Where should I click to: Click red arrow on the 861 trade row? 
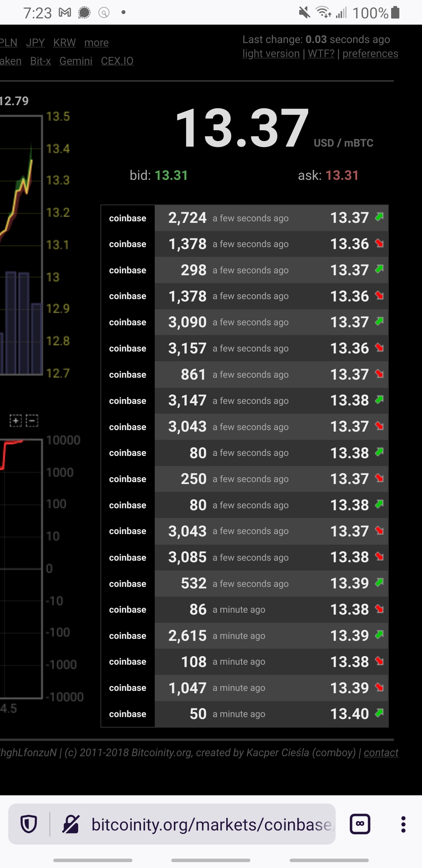pyautogui.click(x=379, y=373)
